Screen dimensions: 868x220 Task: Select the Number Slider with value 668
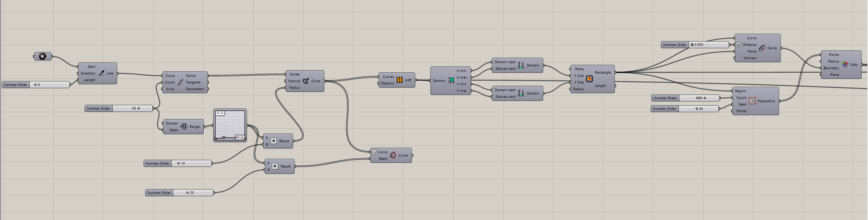(x=686, y=98)
